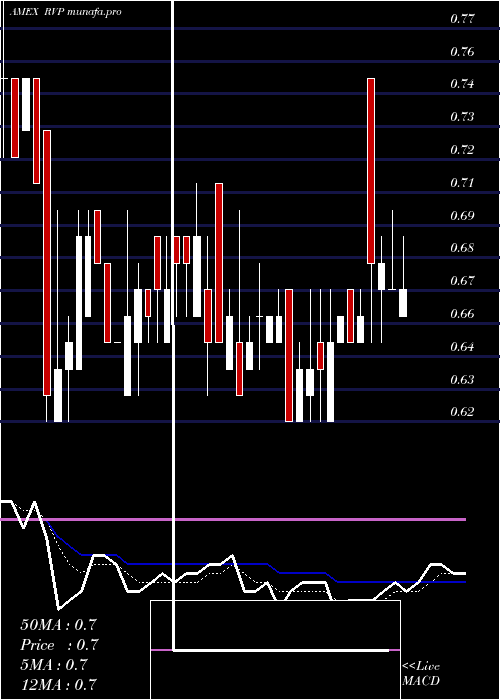
Task: Select the 0.66 price axis label
Action: tap(462, 314)
